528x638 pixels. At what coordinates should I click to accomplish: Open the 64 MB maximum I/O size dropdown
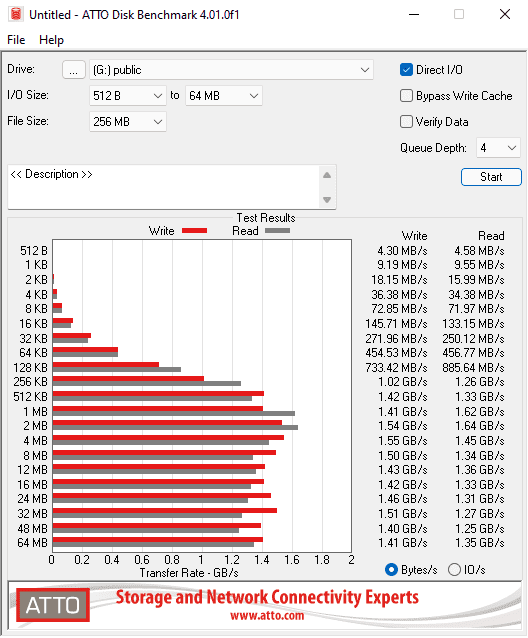tap(223, 96)
